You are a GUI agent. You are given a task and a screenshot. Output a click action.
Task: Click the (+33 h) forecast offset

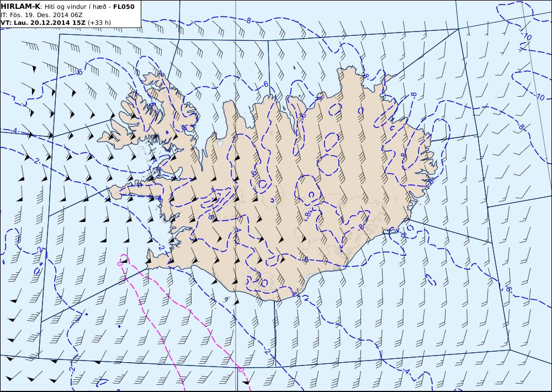(x=99, y=23)
